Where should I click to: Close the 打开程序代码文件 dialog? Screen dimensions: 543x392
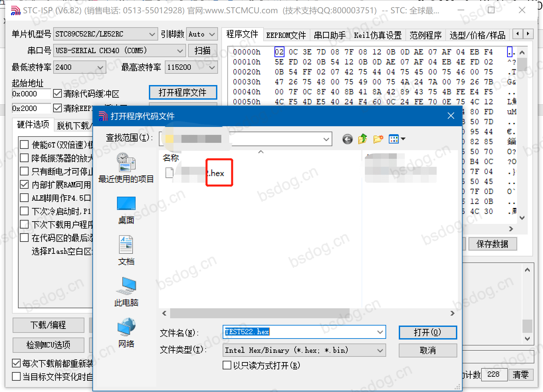click(451, 116)
